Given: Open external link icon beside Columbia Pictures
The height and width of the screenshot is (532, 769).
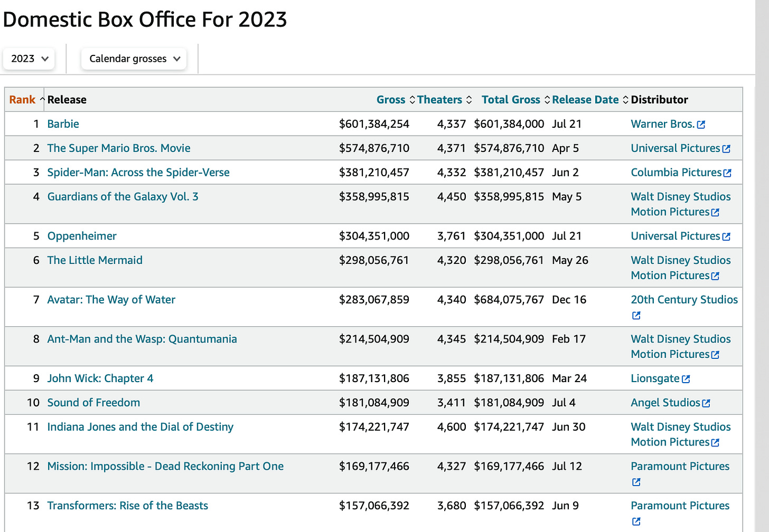Looking at the screenshot, I should point(727,173).
